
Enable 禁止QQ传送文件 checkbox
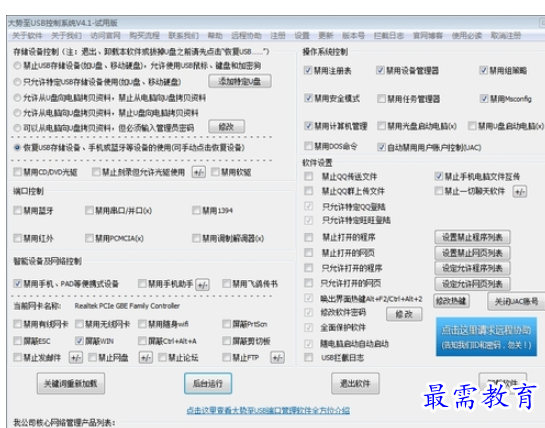(x=308, y=176)
